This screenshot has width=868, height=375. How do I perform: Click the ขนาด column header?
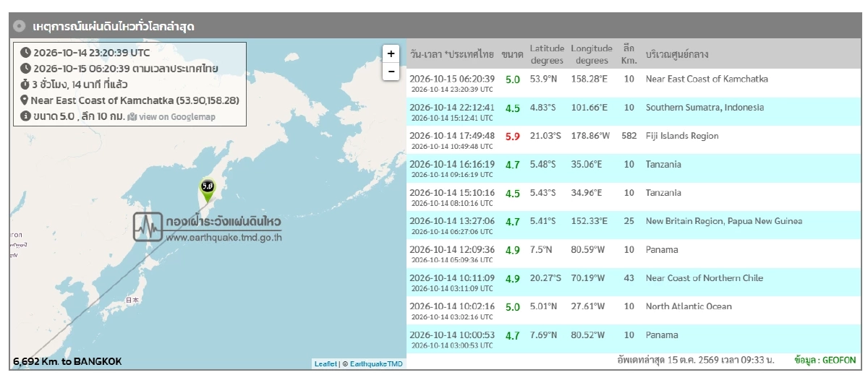pos(512,54)
